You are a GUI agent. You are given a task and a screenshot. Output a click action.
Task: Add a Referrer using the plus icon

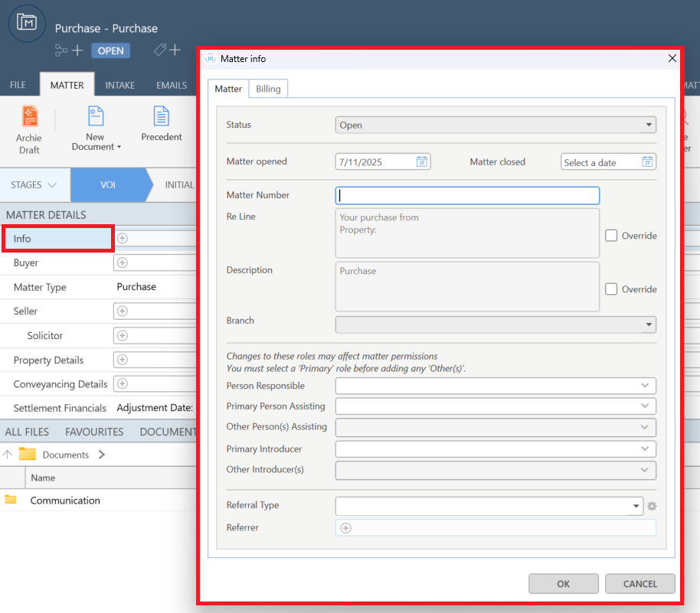coord(346,527)
